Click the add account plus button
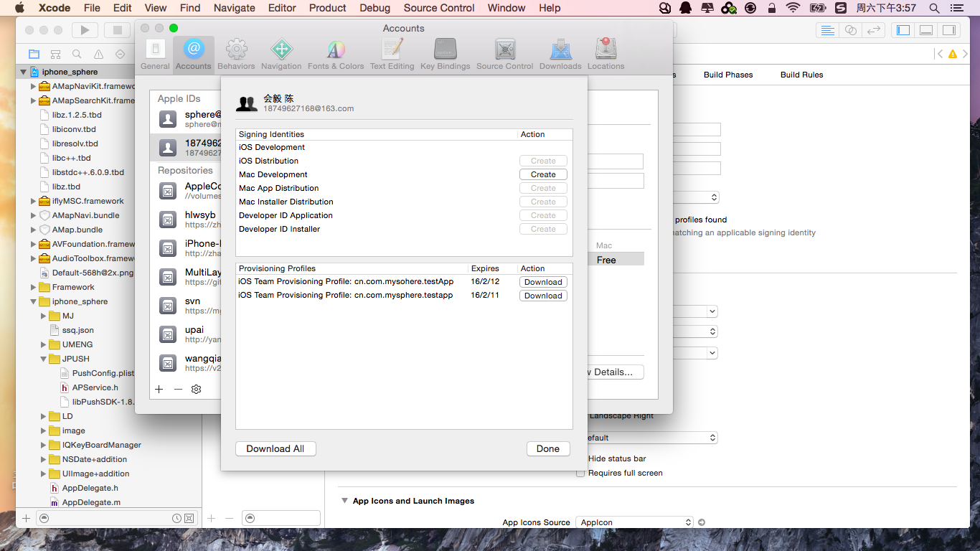 (159, 389)
